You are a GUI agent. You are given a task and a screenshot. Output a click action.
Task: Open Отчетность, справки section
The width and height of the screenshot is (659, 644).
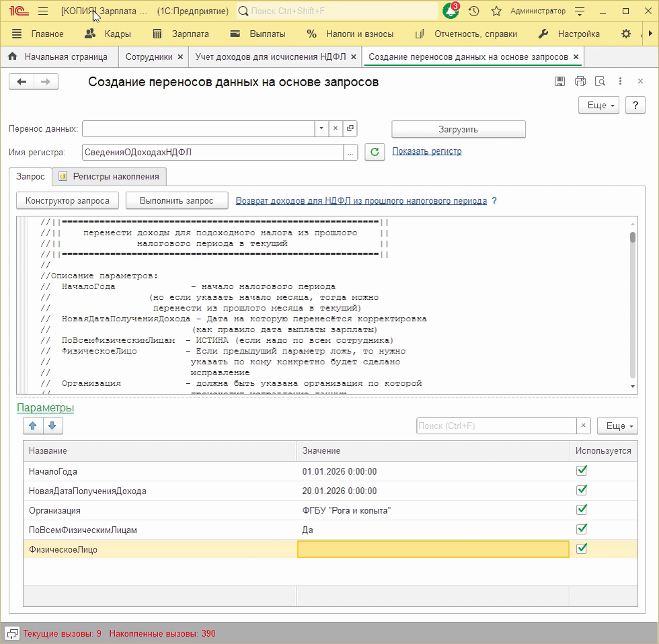pos(466,34)
